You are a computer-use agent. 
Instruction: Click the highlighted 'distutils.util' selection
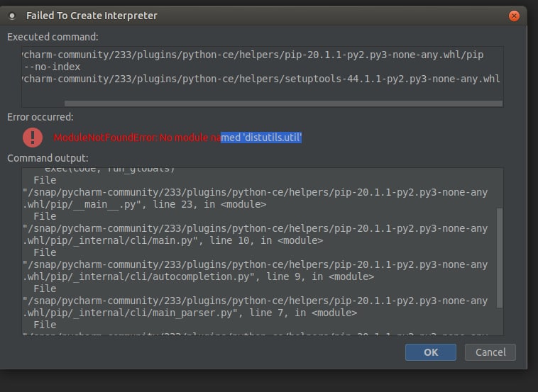(x=261, y=138)
